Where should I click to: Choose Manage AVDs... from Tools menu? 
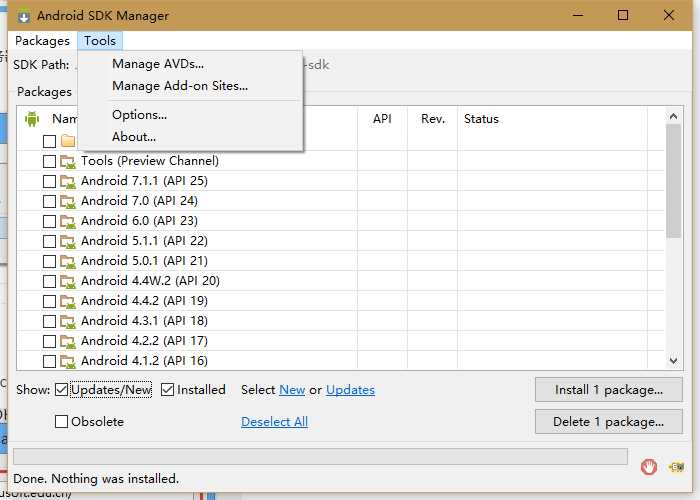pos(158,64)
